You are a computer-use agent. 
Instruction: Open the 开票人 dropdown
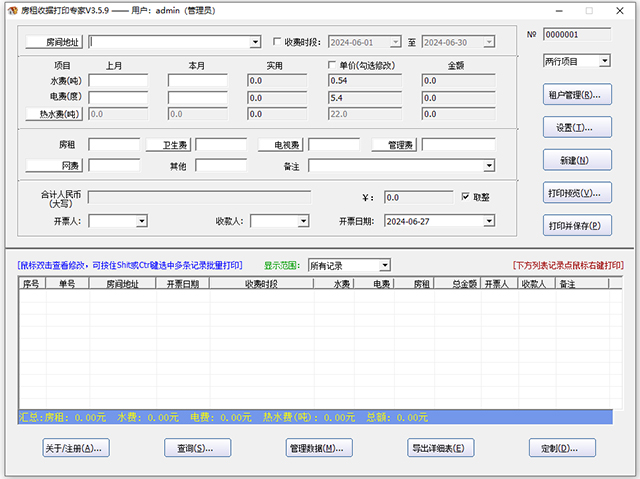[x=142, y=221]
